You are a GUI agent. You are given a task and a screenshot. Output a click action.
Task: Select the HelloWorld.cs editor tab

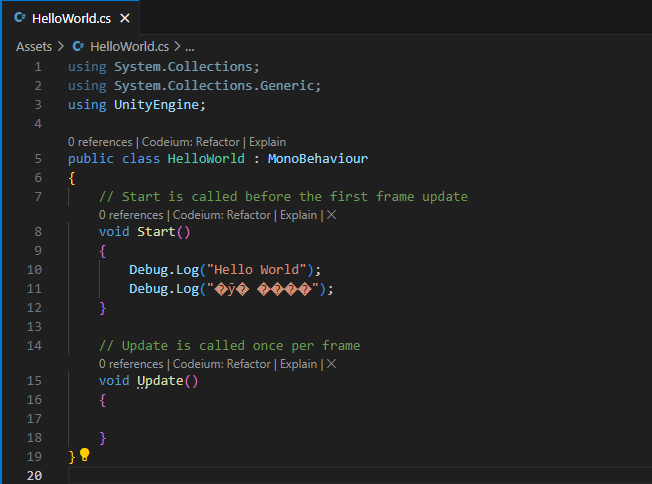[x=71, y=18]
